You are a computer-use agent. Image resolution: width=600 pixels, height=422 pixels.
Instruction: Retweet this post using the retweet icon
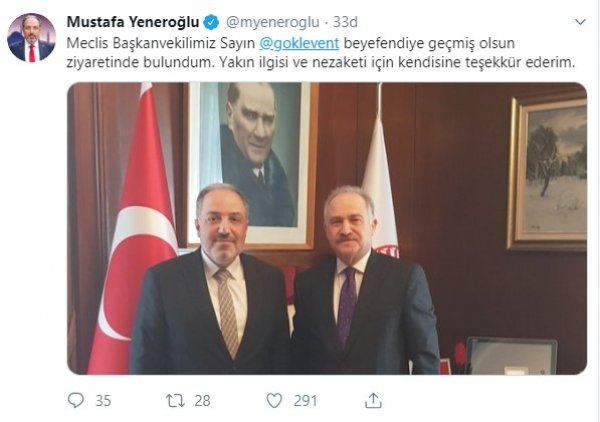[175, 401]
